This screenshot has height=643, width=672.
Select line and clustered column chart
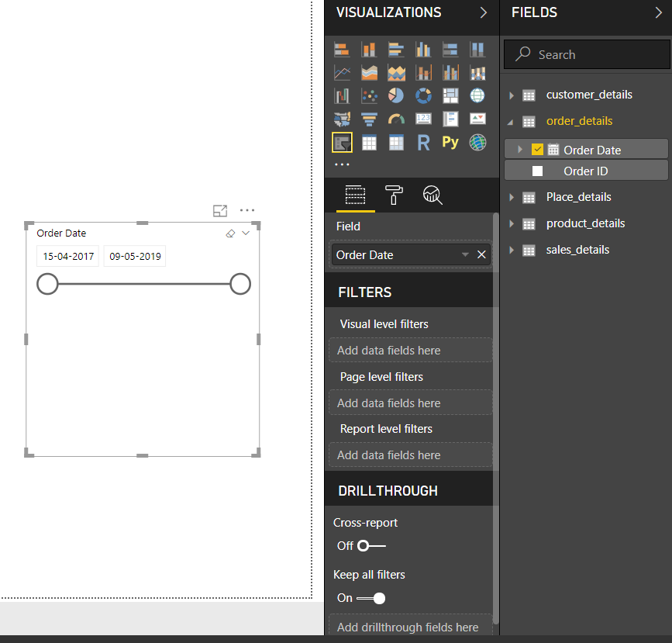[x=450, y=73]
